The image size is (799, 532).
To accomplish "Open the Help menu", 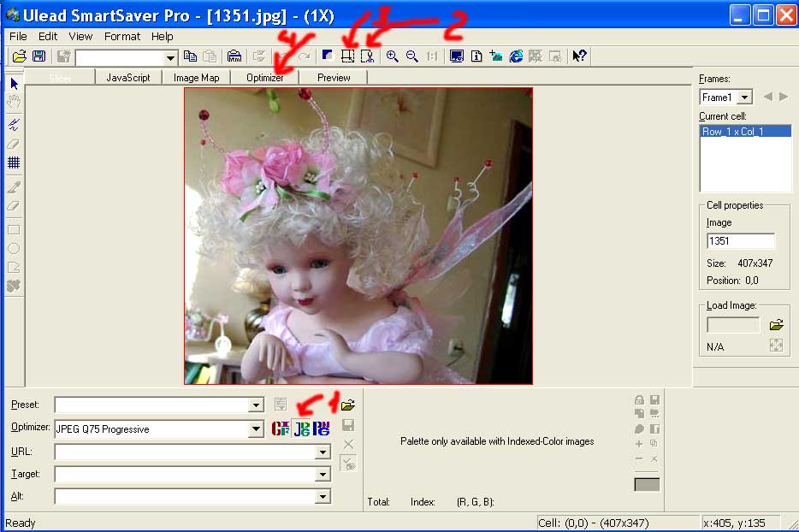I will [x=162, y=37].
